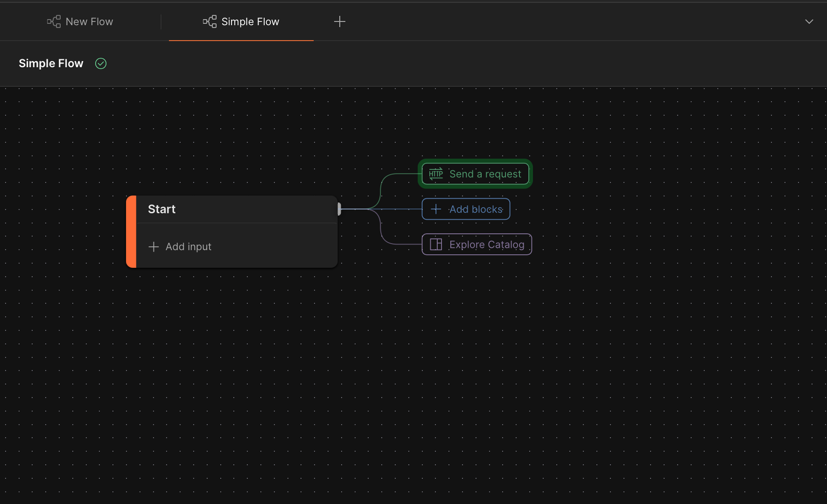Click the flow icon on New Flow tab

[x=54, y=22]
